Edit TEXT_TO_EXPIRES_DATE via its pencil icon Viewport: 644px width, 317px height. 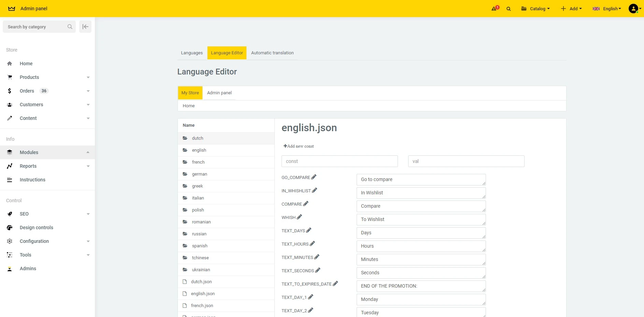click(336, 283)
